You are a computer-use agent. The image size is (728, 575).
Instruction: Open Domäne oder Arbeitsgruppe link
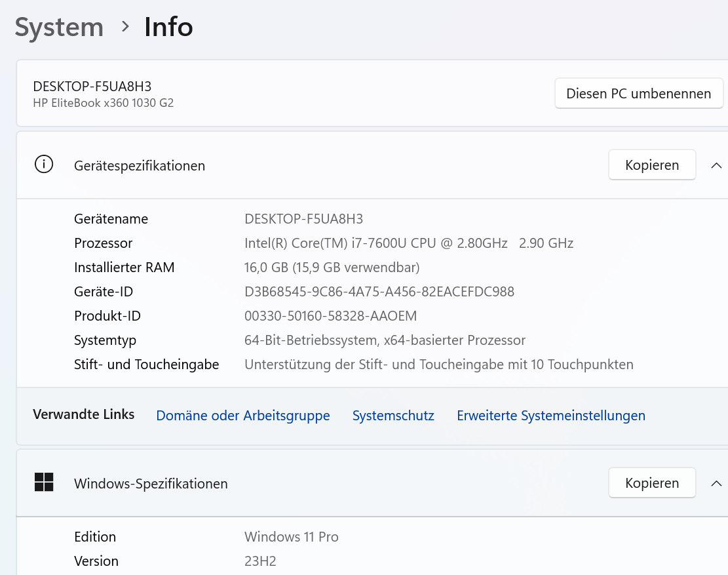(243, 415)
